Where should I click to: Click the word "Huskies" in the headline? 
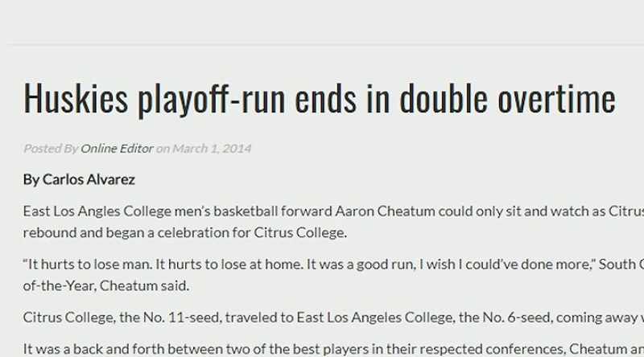point(76,98)
